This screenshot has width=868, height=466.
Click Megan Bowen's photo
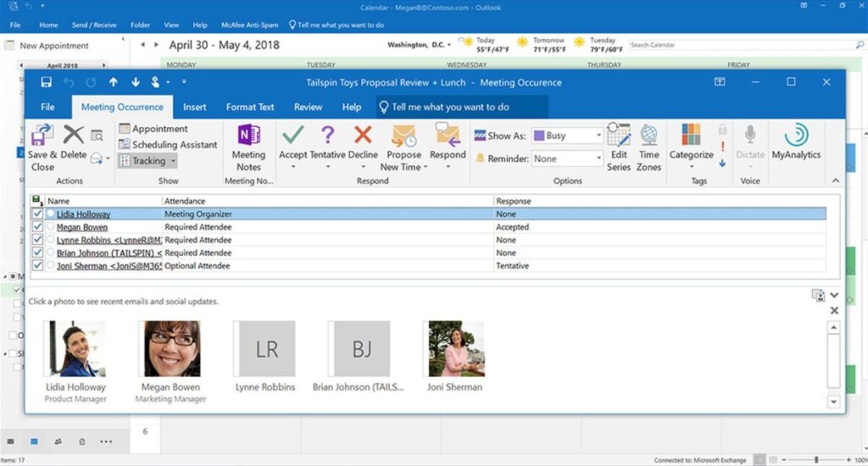(171, 349)
